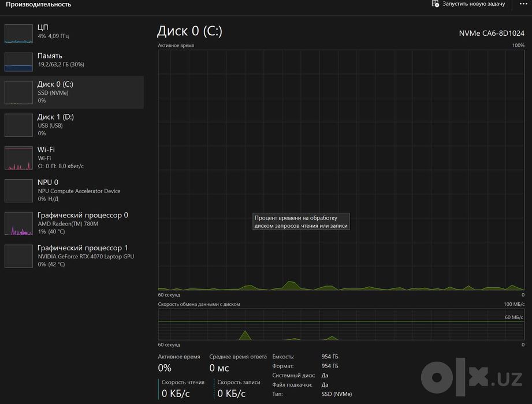Click the NPU 0 graph thumbnail
532x404 pixels.
[x=18, y=191]
